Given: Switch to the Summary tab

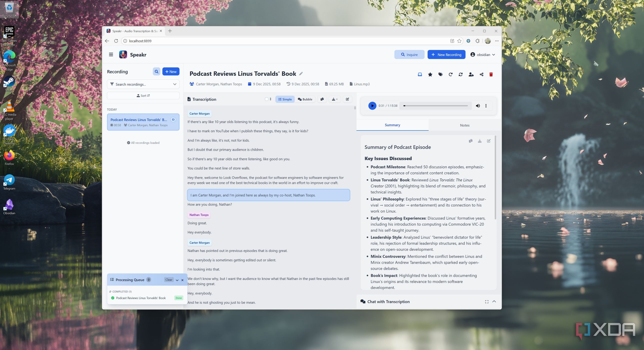Looking at the screenshot, I should [392, 125].
